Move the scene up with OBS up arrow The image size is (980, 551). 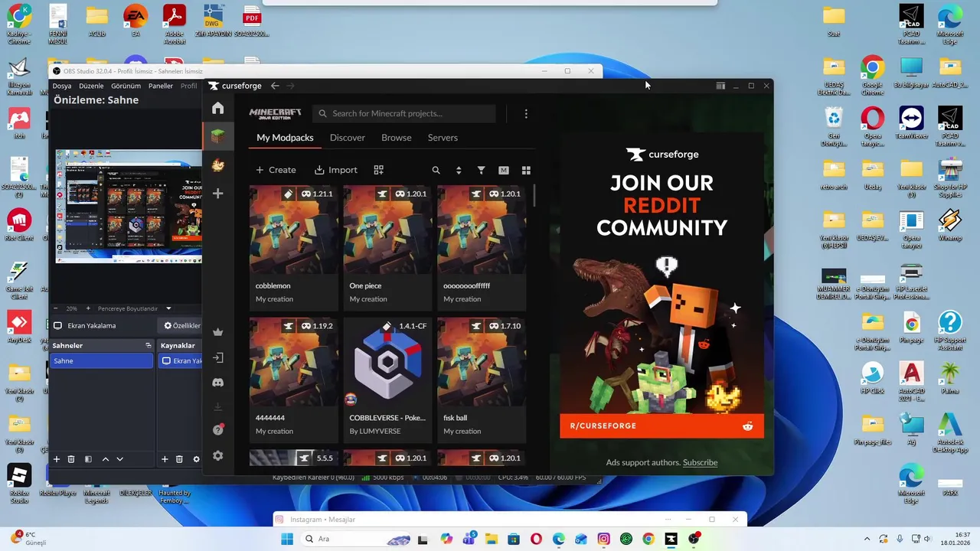coord(106,459)
